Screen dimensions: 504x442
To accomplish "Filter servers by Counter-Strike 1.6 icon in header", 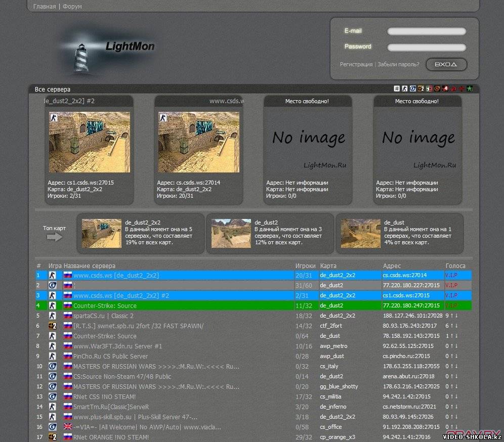I will [405, 89].
